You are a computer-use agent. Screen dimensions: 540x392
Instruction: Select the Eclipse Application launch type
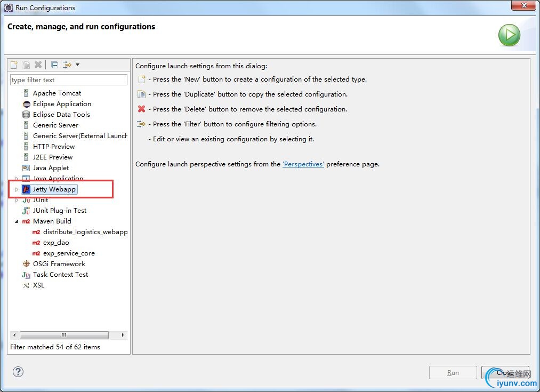(62, 104)
